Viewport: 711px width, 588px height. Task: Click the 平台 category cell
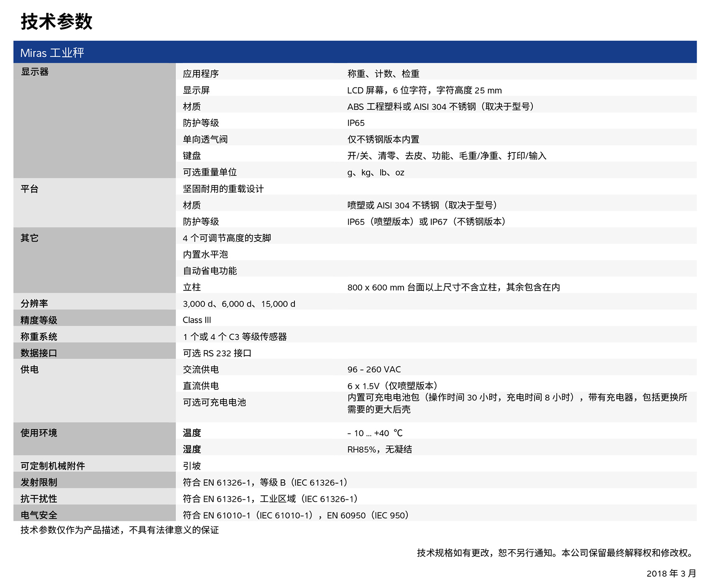30,189
